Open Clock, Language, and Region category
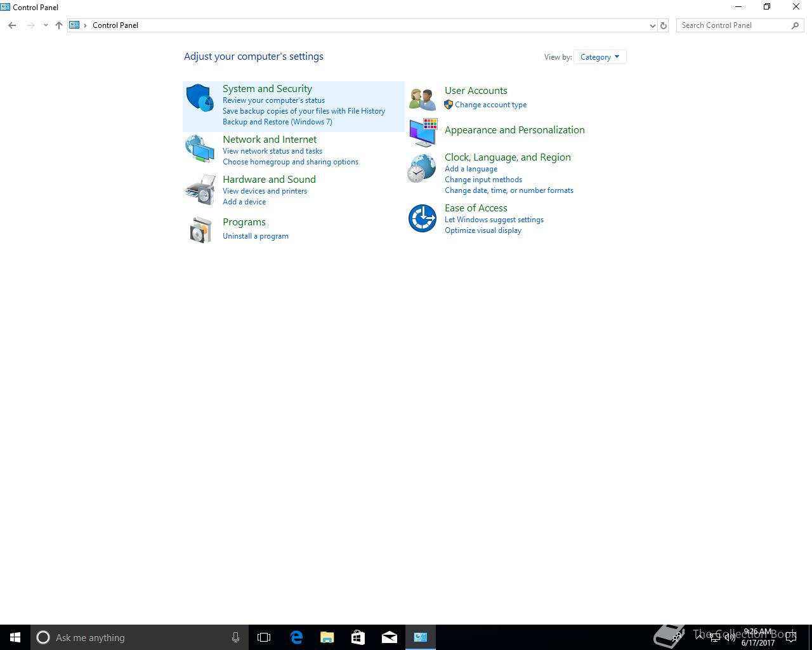This screenshot has width=812, height=650. coord(507,157)
